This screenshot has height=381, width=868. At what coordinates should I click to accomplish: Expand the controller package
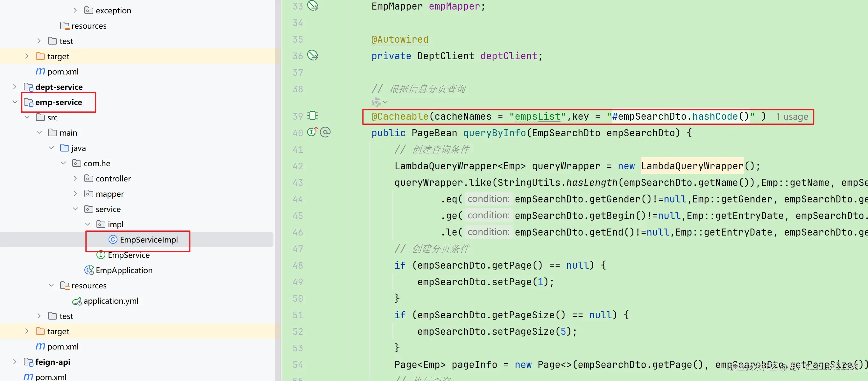tap(75, 179)
